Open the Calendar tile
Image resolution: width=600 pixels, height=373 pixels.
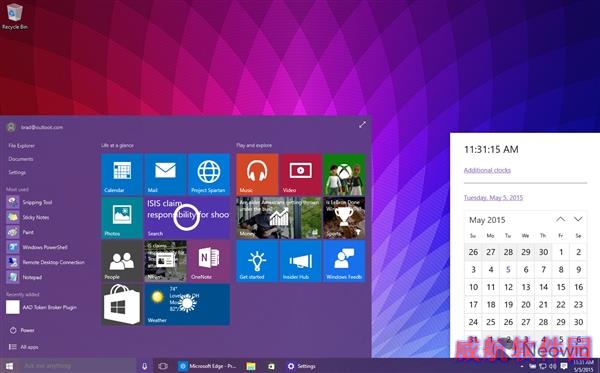click(122, 174)
